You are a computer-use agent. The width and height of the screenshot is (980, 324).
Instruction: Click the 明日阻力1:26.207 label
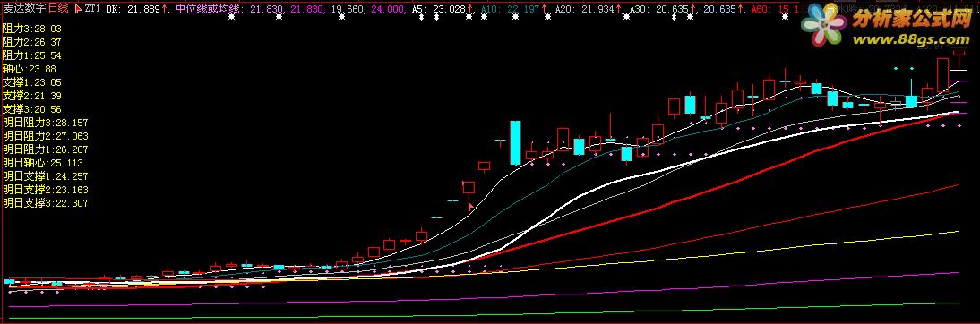46,149
